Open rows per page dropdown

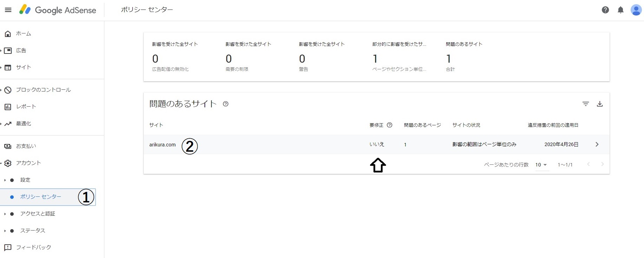coord(541,165)
